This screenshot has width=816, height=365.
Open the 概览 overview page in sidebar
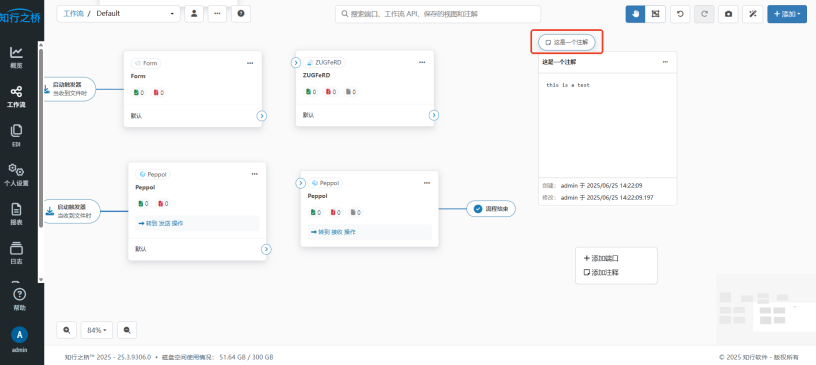17,58
